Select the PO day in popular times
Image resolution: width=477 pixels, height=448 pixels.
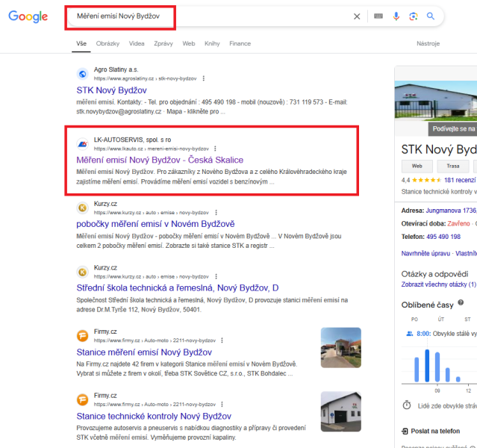click(414, 320)
